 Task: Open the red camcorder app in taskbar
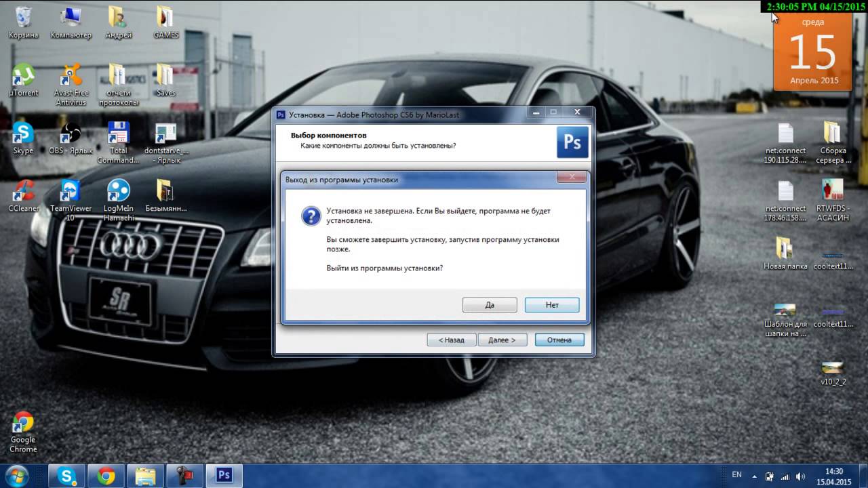pos(184,476)
